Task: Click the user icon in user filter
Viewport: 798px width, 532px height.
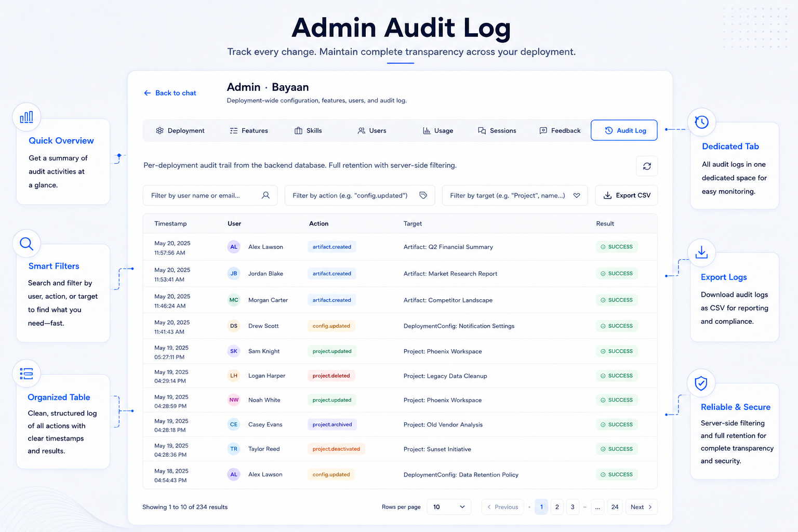Action: pos(265,195)
